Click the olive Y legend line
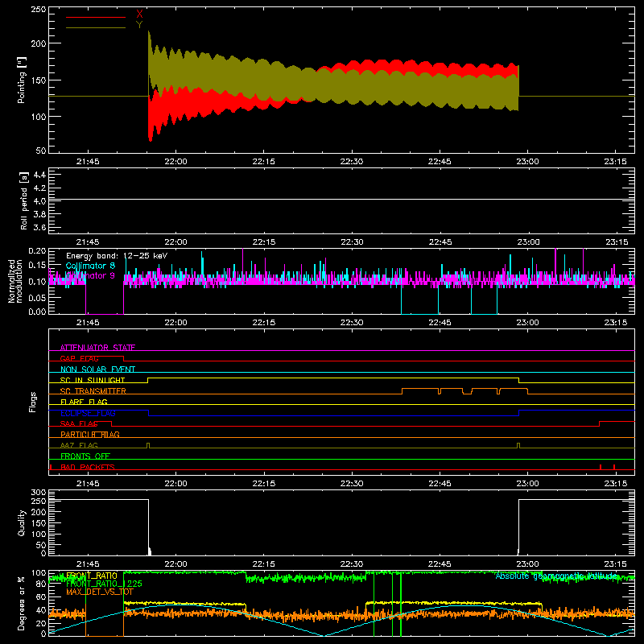 [96, 28]
